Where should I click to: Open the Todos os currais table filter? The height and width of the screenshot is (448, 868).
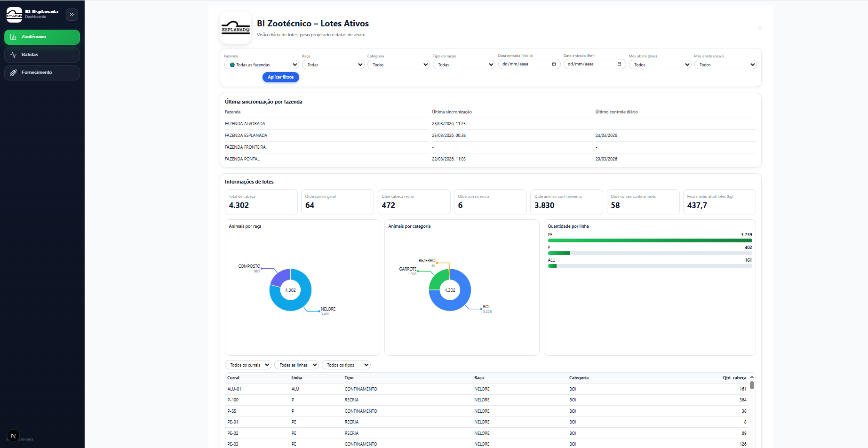pos(248,365)
